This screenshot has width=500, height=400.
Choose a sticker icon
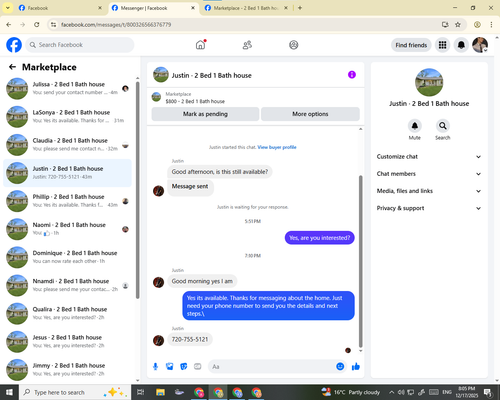184,367
